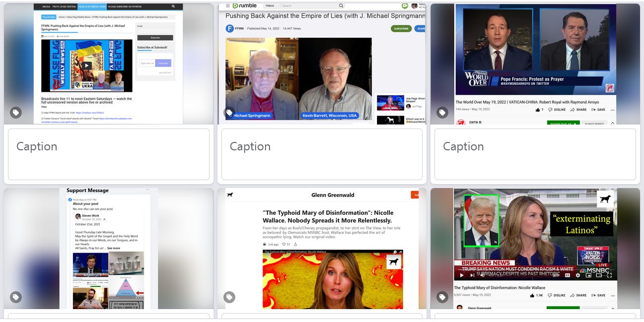Click the dark Subscribe button under Email
This screenshot has width=644, height=322.
155,38
